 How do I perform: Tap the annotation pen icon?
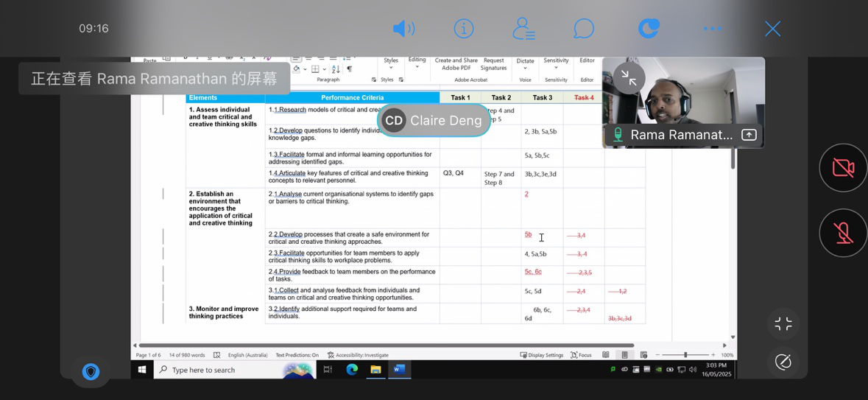pos(783,362)
